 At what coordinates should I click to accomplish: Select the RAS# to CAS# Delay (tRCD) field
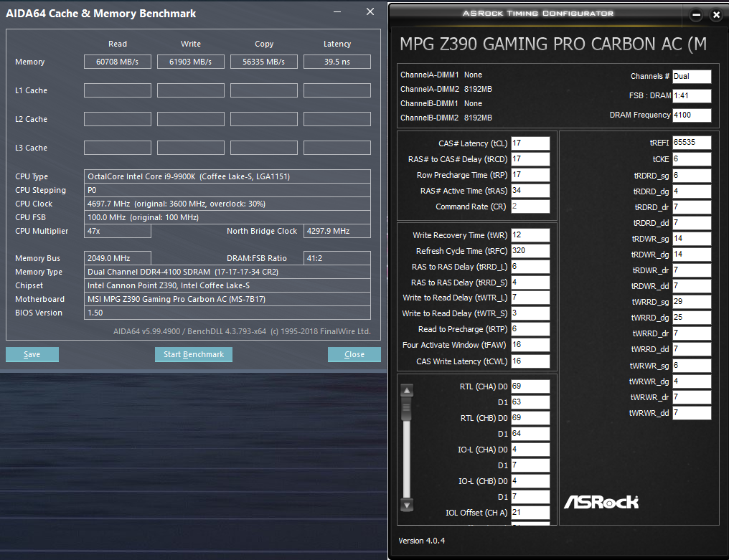coord(530,159)
